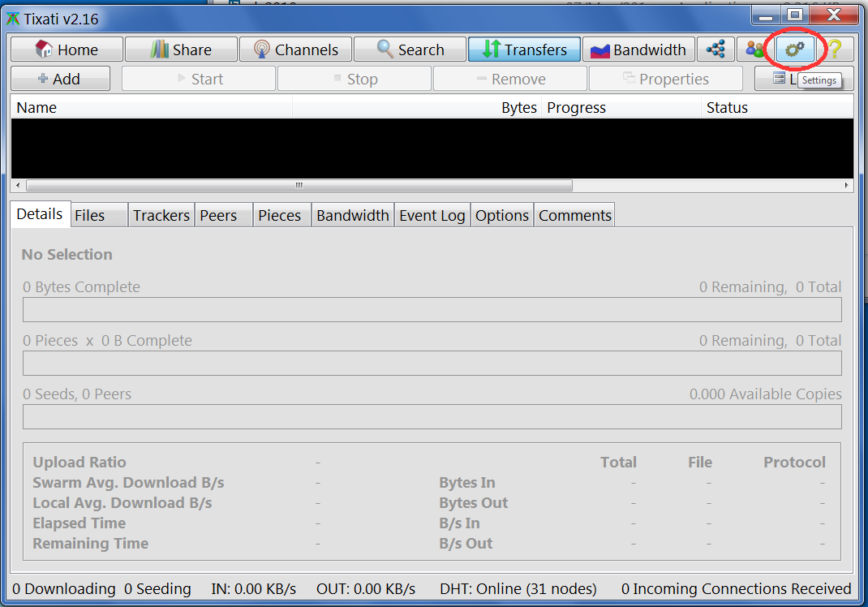Image resolution: width=868 pixels, height=607 pixels.
Task: Select the Details tab
Action: point(40,213)
